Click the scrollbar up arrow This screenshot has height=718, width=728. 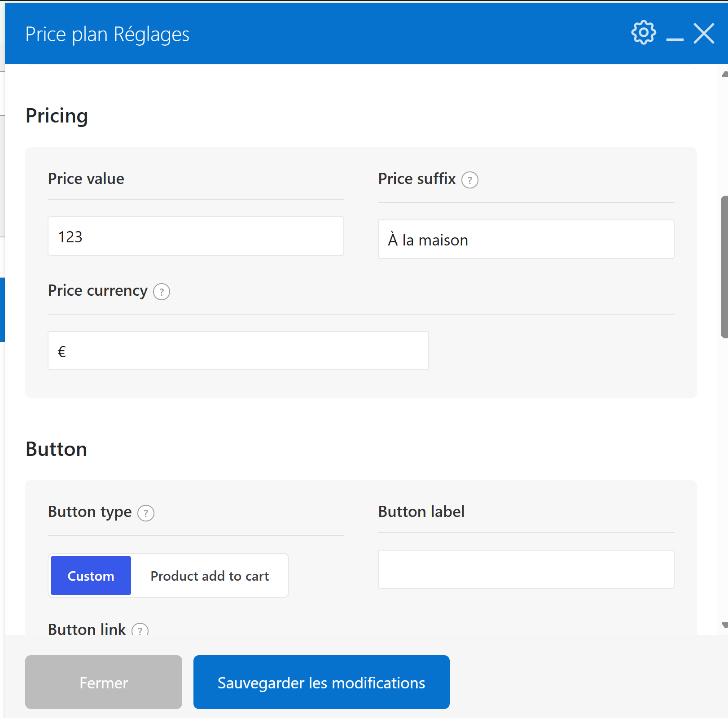tap(724, 74)
